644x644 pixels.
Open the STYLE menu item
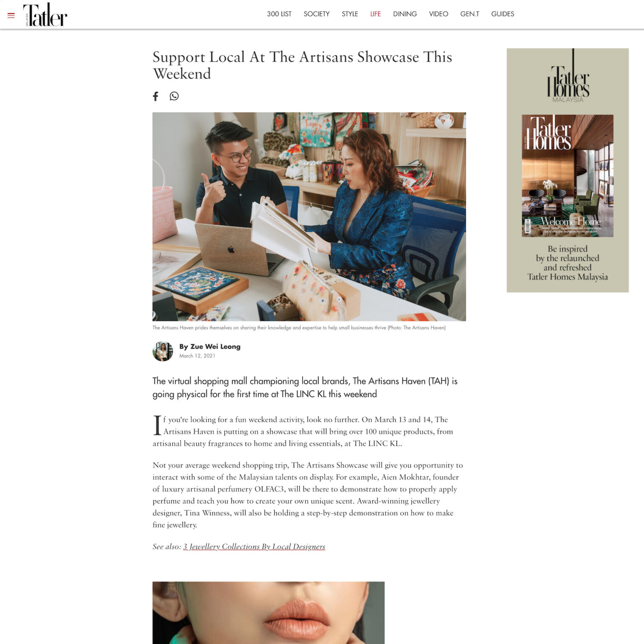(350, 14)
